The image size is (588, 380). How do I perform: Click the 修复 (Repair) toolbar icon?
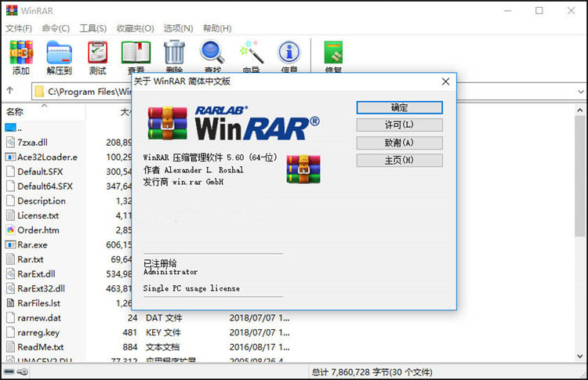coord(333,53)
